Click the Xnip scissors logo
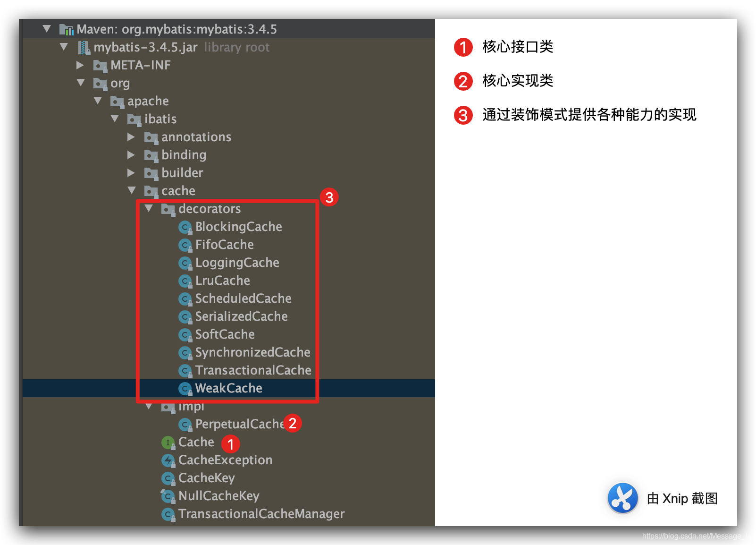 coord(622,498)
